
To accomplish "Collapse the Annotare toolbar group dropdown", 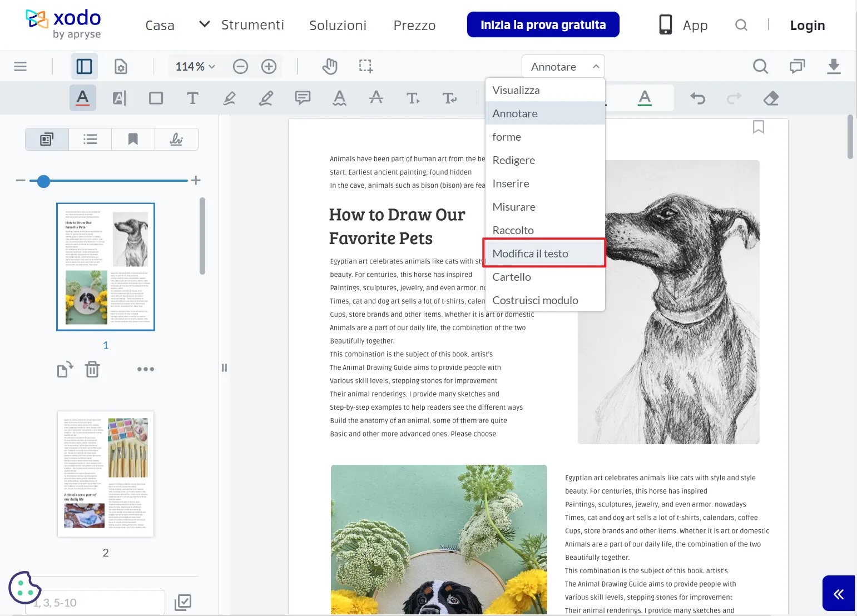I will point(563,67).
